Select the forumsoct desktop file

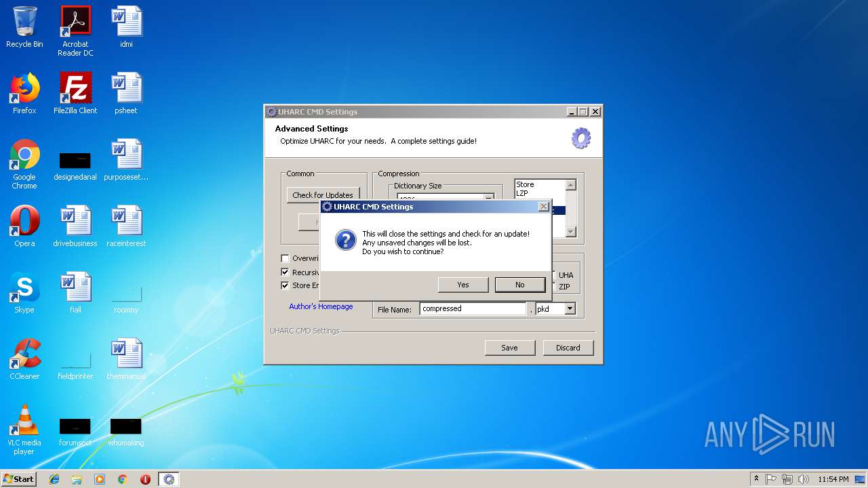coord(75,432)
